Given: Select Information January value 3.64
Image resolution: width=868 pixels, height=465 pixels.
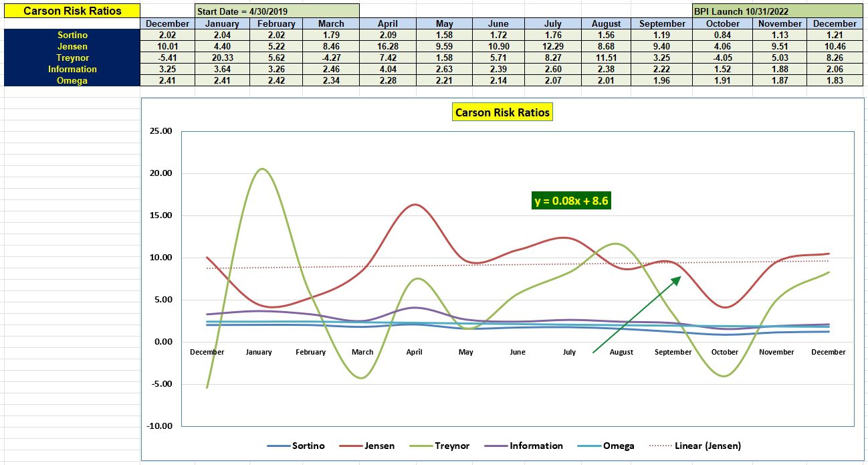Looking at the screenshot, I should pyautogui.click(x=223, y=69).
